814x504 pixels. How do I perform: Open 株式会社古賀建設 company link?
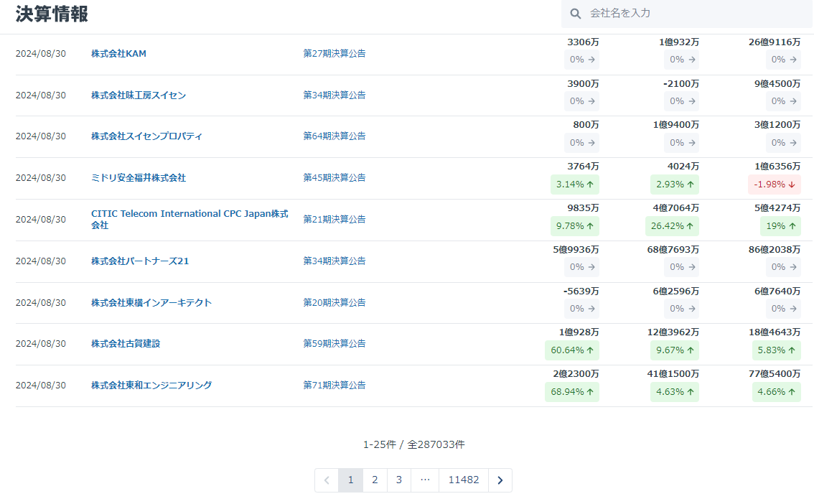126,344
